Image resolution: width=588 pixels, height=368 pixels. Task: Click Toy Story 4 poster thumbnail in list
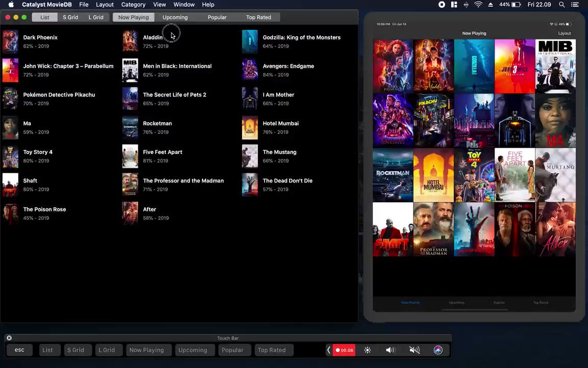click(x=10, y=156)
